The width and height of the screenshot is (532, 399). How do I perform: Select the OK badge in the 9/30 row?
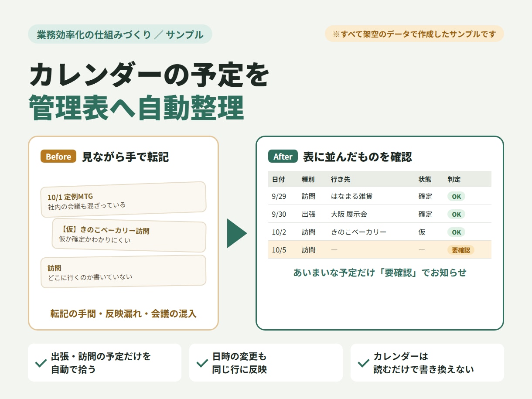[456, 214]
